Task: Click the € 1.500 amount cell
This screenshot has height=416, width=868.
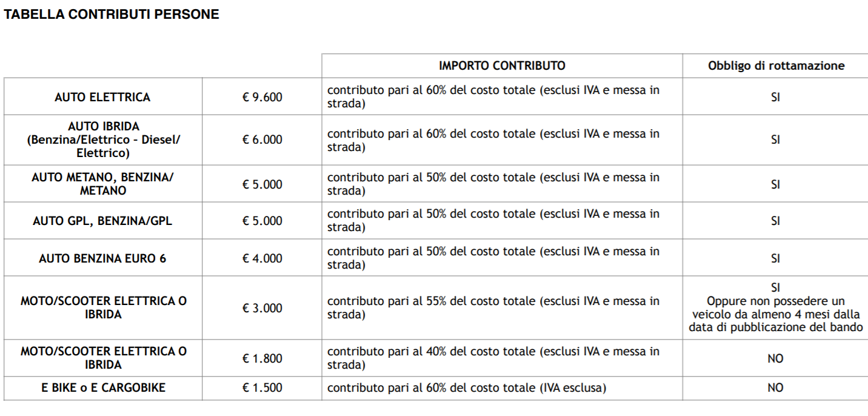Action: pos(262,388)
